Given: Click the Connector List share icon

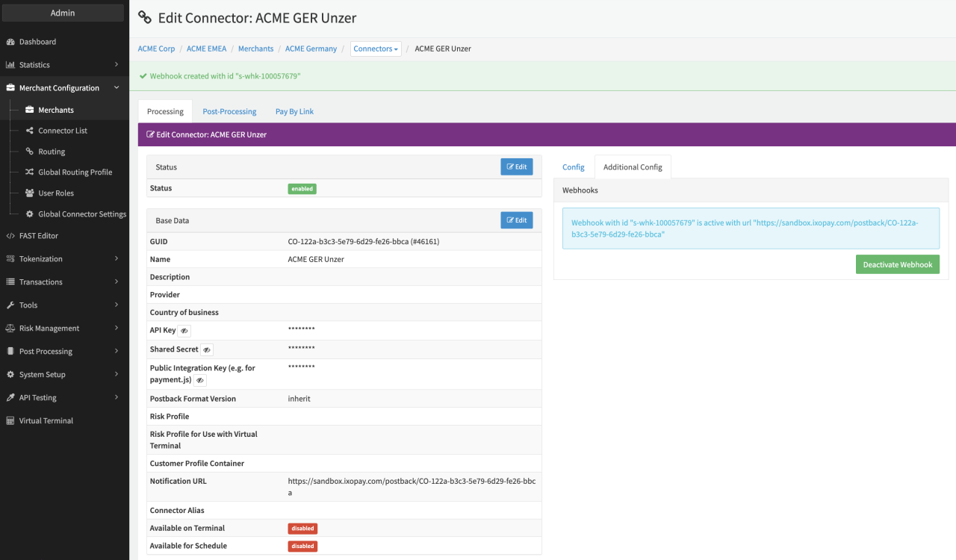Looking at the screenshot, I should (30, 131).
